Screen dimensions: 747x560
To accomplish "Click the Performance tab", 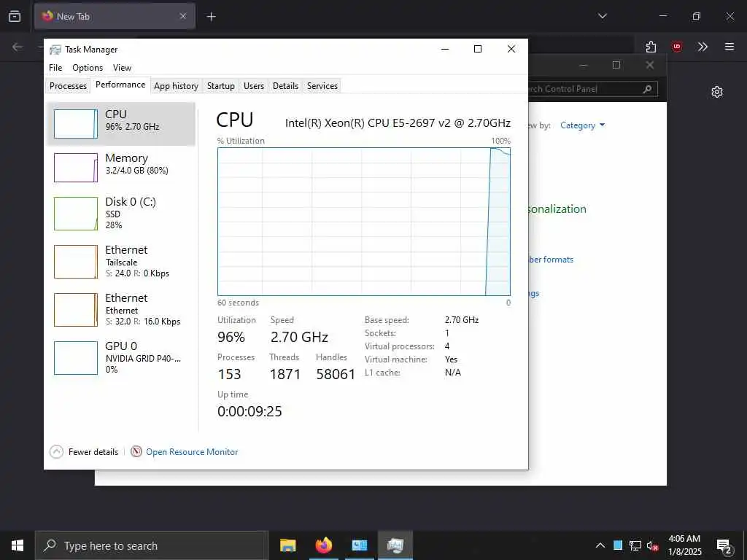I will point(120,85).
